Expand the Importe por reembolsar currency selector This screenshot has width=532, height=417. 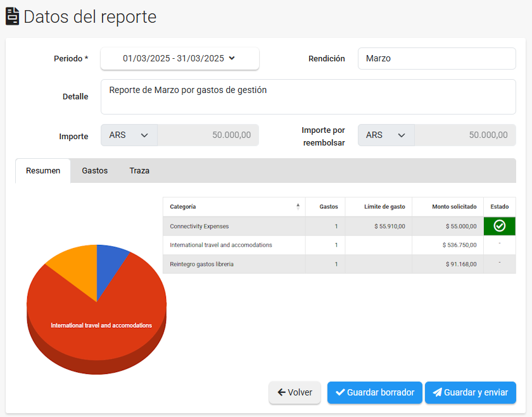coord(386,135)
